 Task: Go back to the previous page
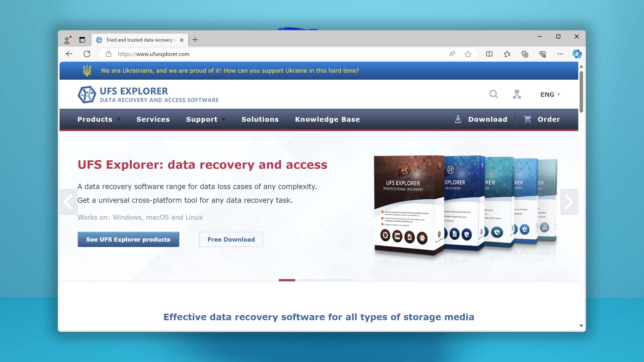[x=69, y=54]
